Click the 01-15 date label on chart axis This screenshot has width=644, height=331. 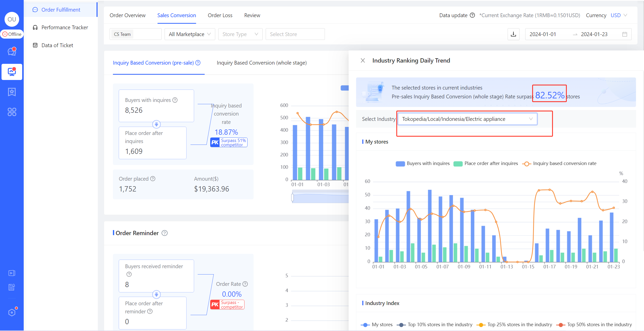tap(528, 267)
